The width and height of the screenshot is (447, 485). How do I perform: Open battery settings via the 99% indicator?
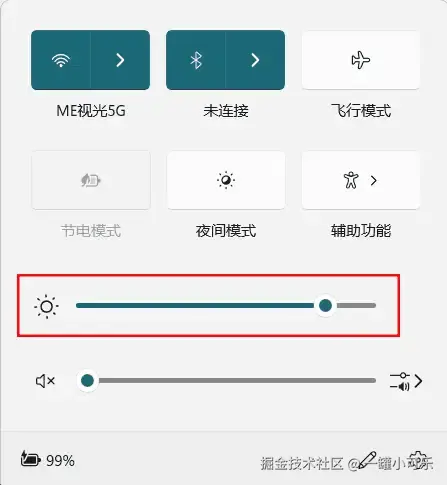tap(48, 460)
